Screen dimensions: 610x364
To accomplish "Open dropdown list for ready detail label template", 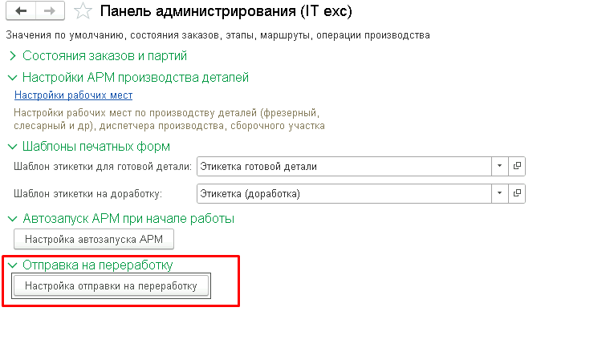I will click(499, 166).
